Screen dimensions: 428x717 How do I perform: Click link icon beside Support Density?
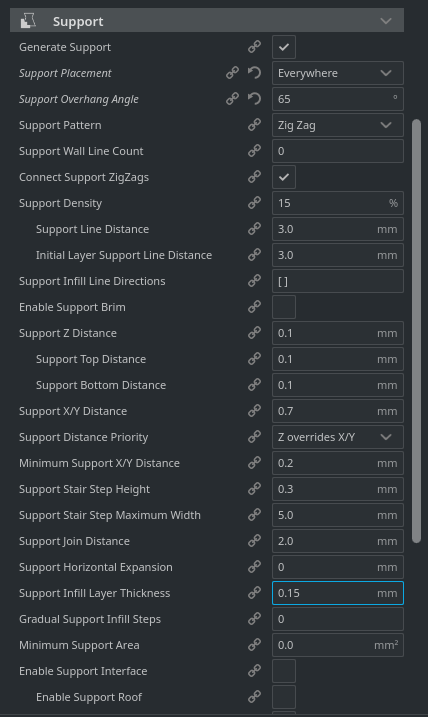click(254, 203)
